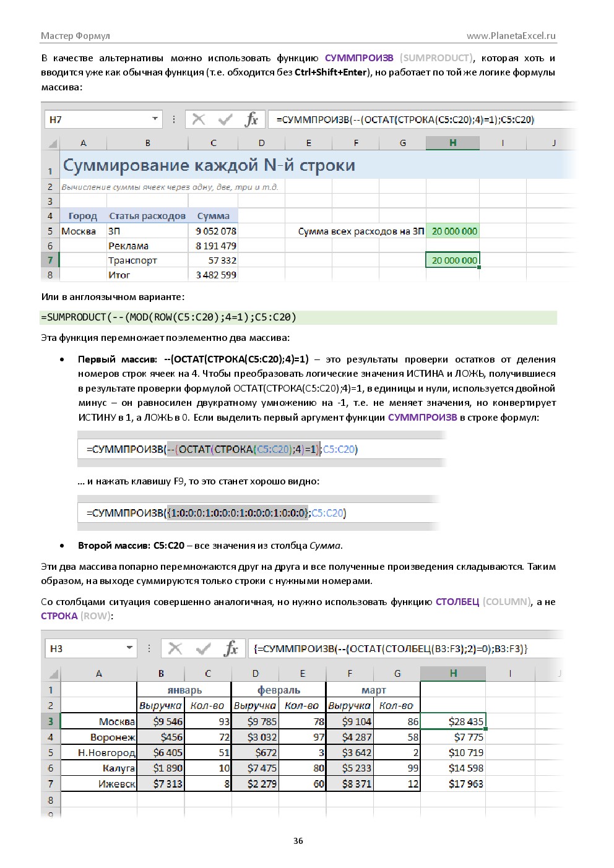Select column H header in bottom sheet
Image resolution: width=614 pixels, height=868 pixels.
tap(453, 673)
